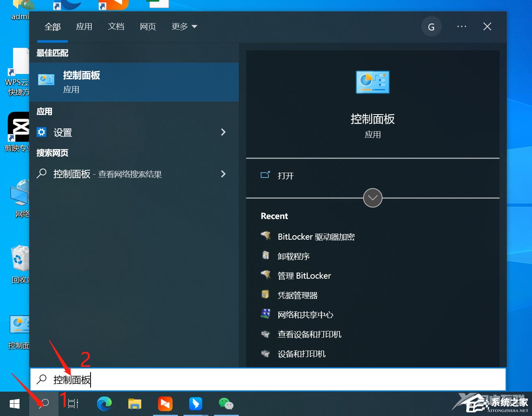Image resolution: width=532 pixels, height=416 pixels.
Task: Click the Open action icon in preview pane
Action: [265, 175]
